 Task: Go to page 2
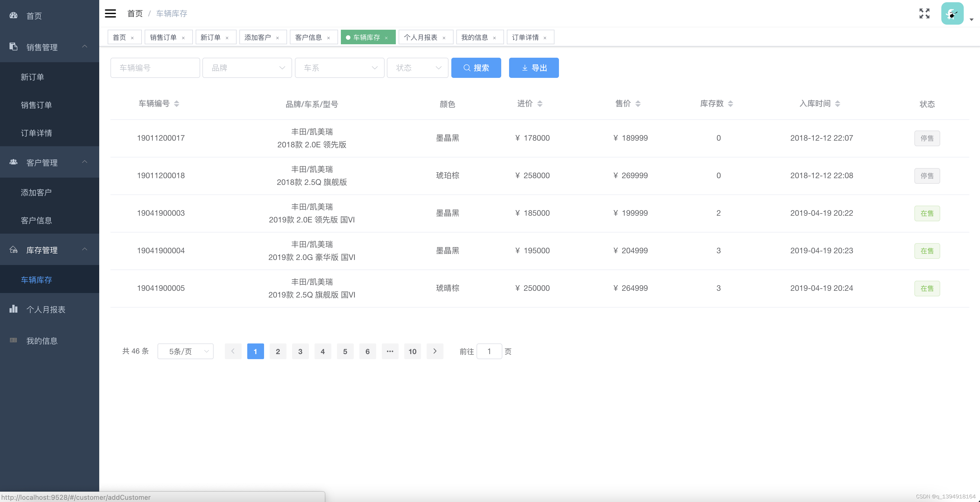coord(278,351)
